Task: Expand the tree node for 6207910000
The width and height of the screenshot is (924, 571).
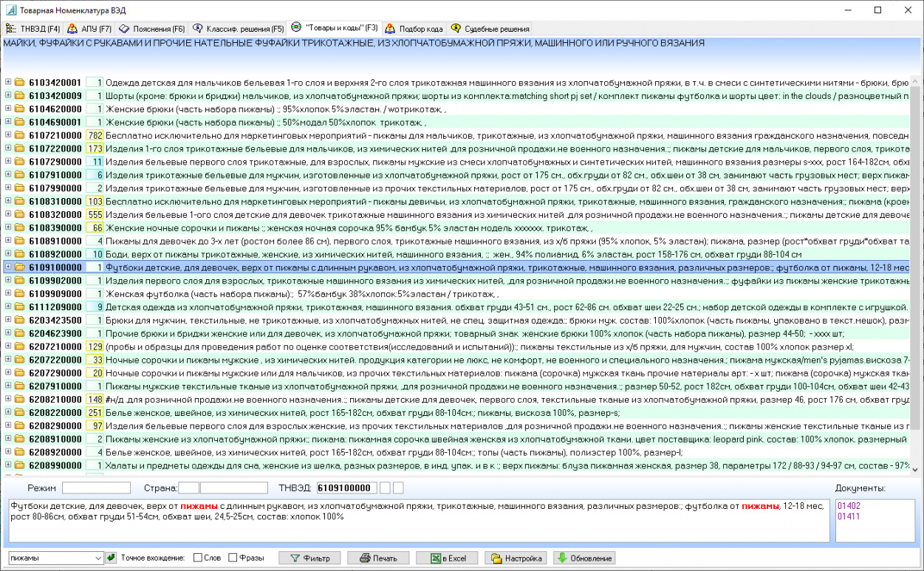Action: [8, 386]
